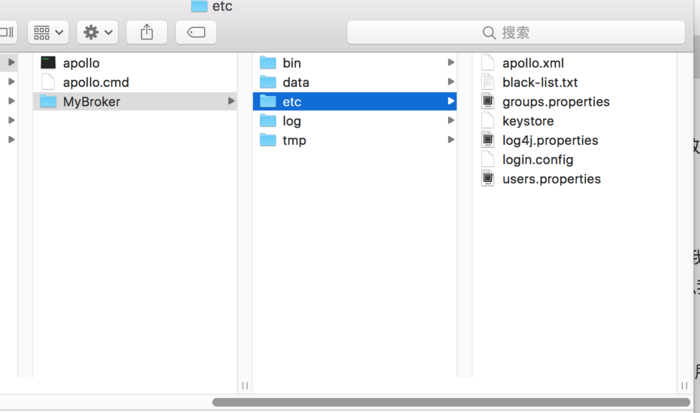
Task: Open the gear action menu
Action: (97, 32)
